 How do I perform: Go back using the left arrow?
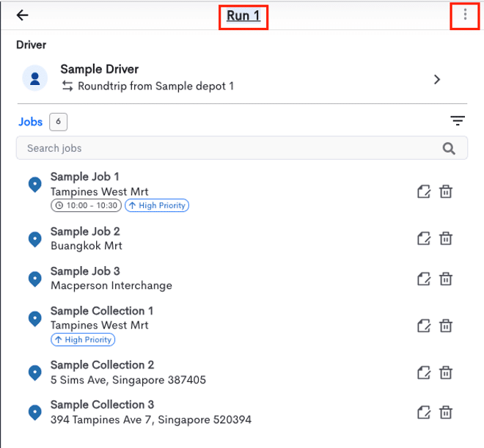click(22, 15)
